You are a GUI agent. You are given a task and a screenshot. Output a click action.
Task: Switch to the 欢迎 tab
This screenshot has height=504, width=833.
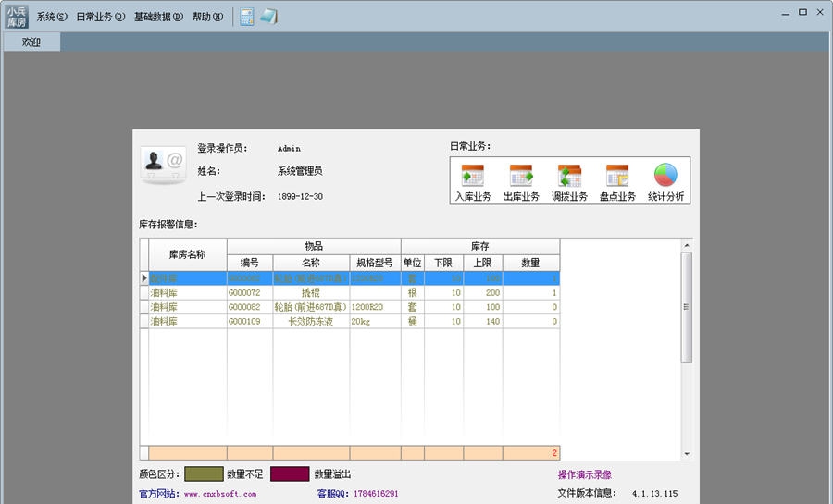coord(31,42)
